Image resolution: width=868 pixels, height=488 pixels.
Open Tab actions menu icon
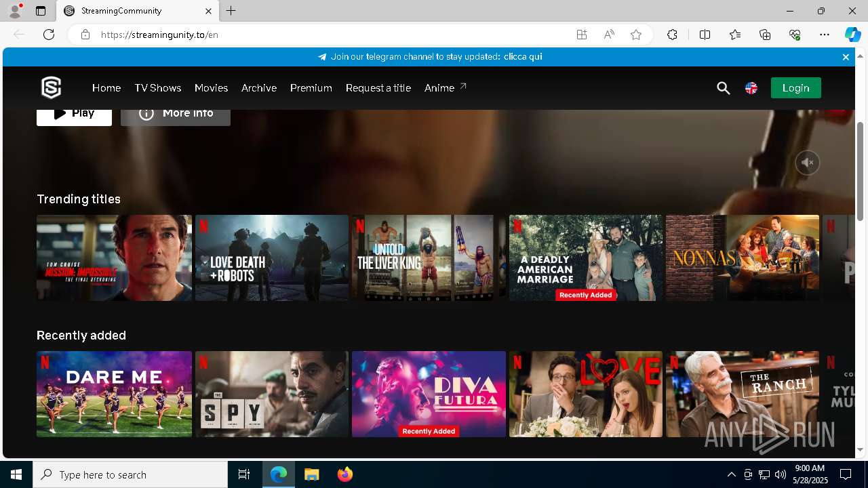pyautogui.click(x=41, y=11)
